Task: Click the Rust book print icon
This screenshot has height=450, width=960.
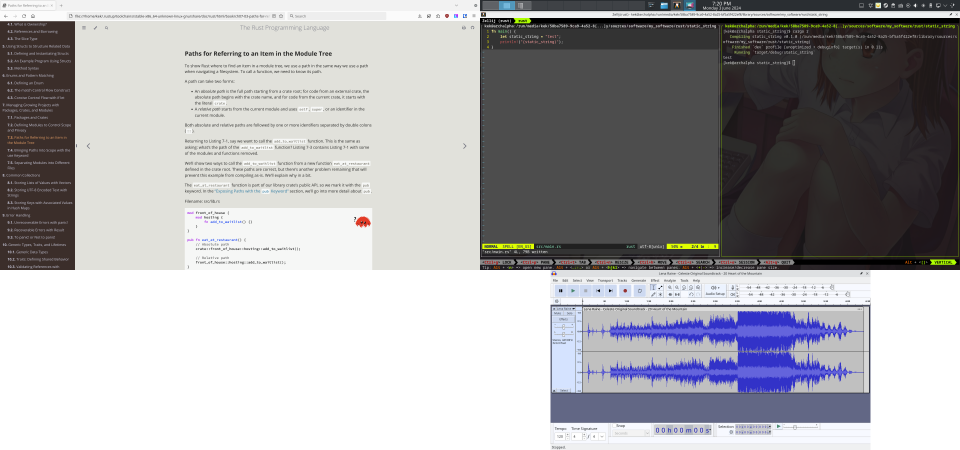Action: tap(463, 28)
